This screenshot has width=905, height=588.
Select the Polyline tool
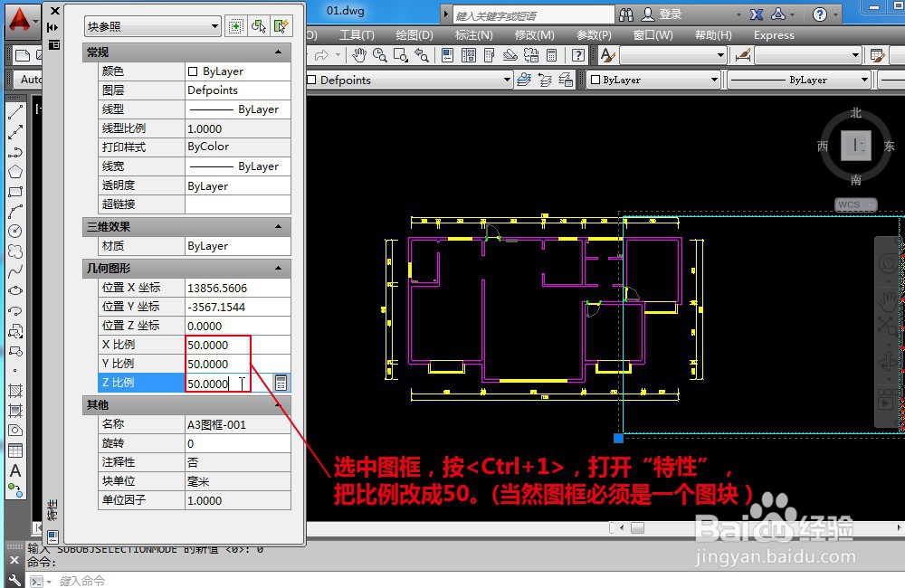coord(15,152)
